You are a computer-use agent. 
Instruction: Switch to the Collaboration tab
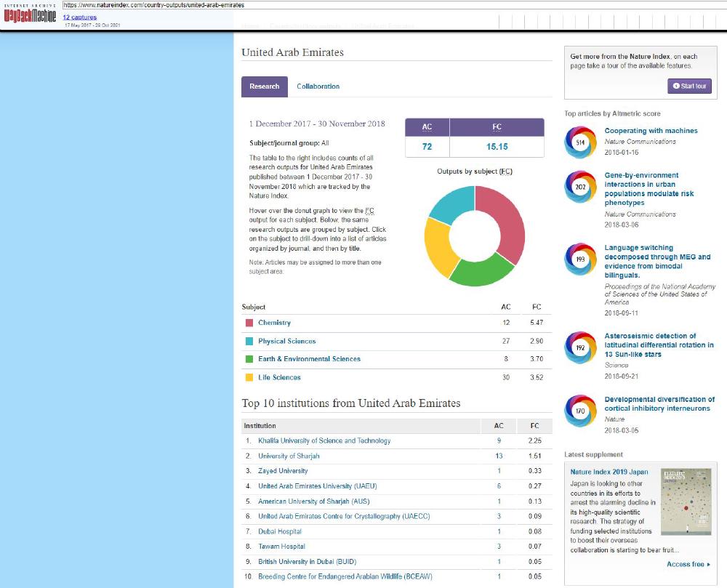point(318,86)
